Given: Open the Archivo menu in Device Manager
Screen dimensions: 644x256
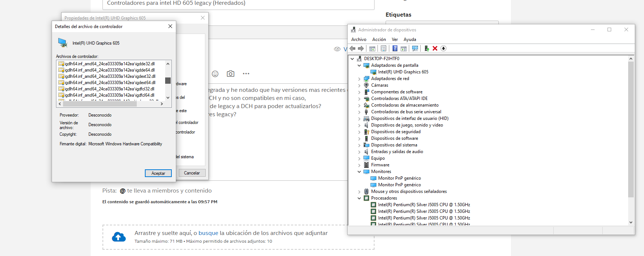Looking at the screenshot, I should pos(359,39).
